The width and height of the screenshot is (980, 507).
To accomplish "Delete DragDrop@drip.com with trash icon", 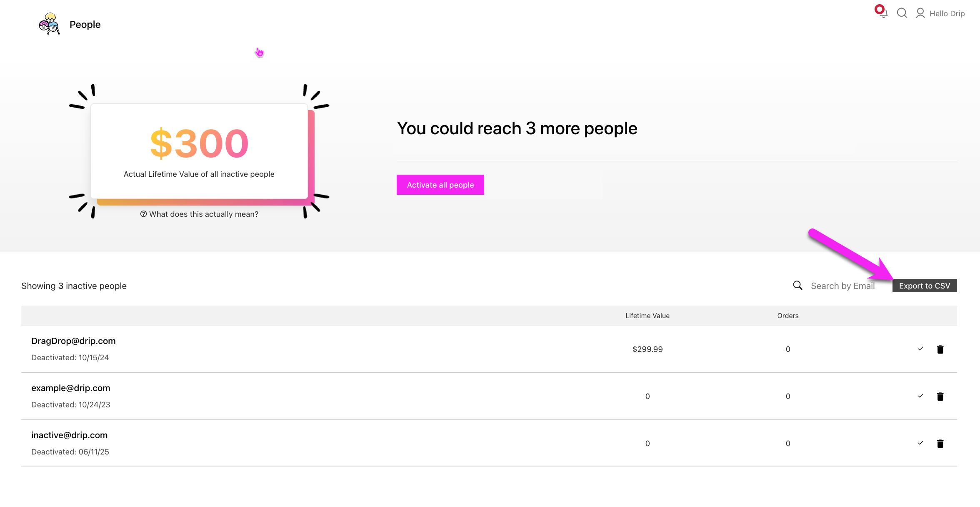I will (940, 349).
